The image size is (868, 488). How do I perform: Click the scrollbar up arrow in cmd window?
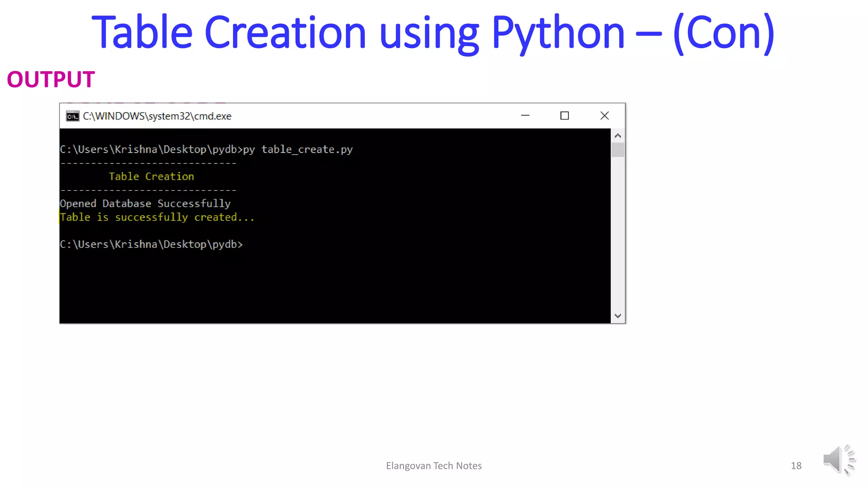tap(618, 136)
